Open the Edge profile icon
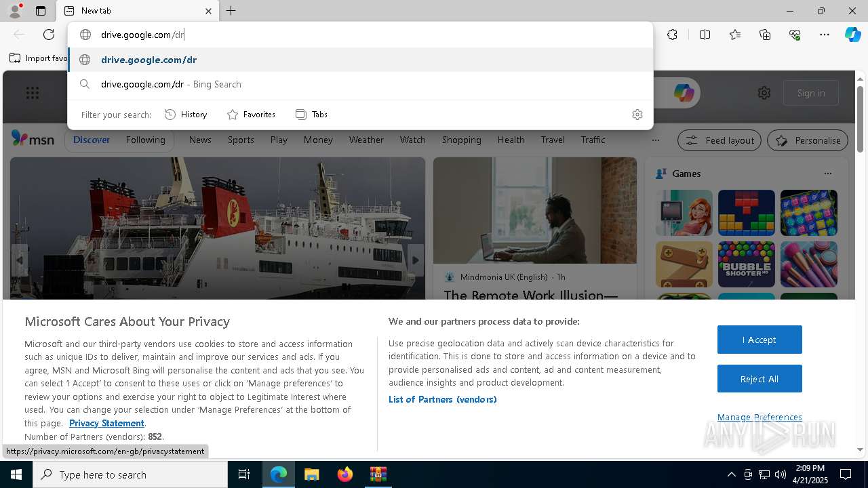The image size is (868, 488). tap(14, 11)
